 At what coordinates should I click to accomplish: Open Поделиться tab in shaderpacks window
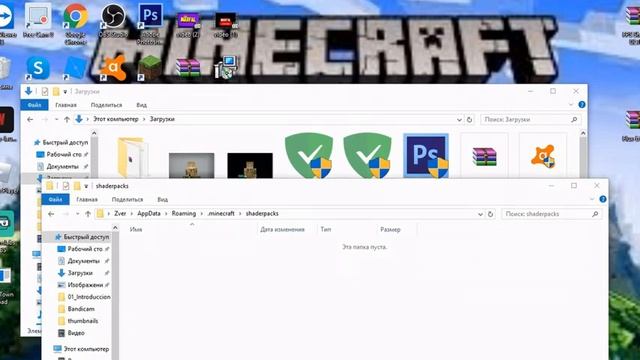point(127,200)
